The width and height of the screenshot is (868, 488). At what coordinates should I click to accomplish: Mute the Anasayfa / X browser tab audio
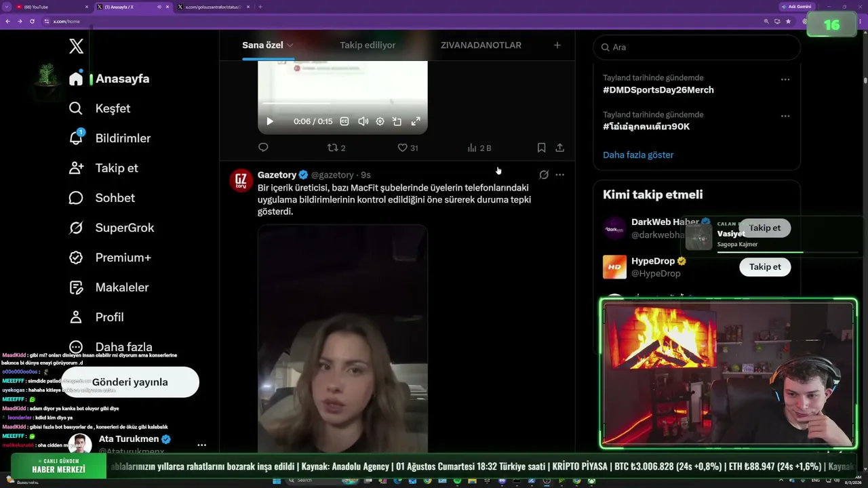(x=159, y=7)
